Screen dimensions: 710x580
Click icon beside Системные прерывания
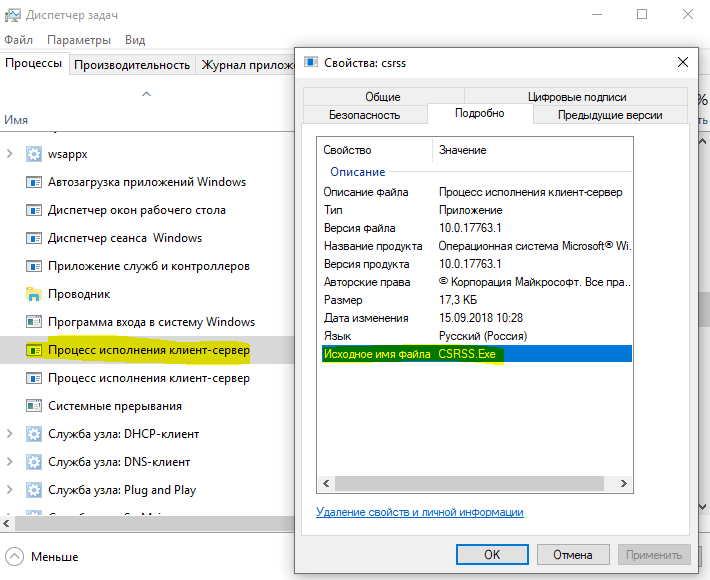tap(34, 406)
